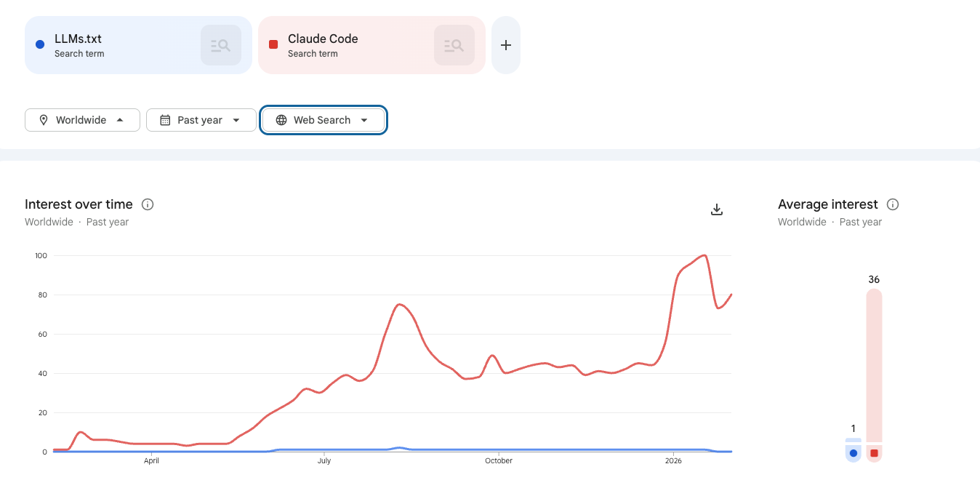Click the 20 value on the y-axis
The image size is (980, 504).
pyautogui.click(x=42, y=413)
